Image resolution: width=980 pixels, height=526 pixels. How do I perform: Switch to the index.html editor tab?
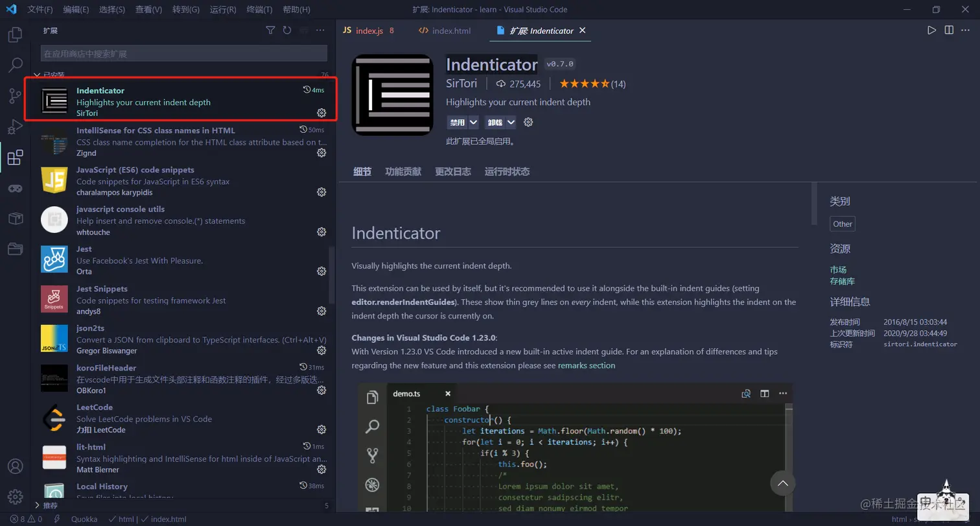click(445, 30)
